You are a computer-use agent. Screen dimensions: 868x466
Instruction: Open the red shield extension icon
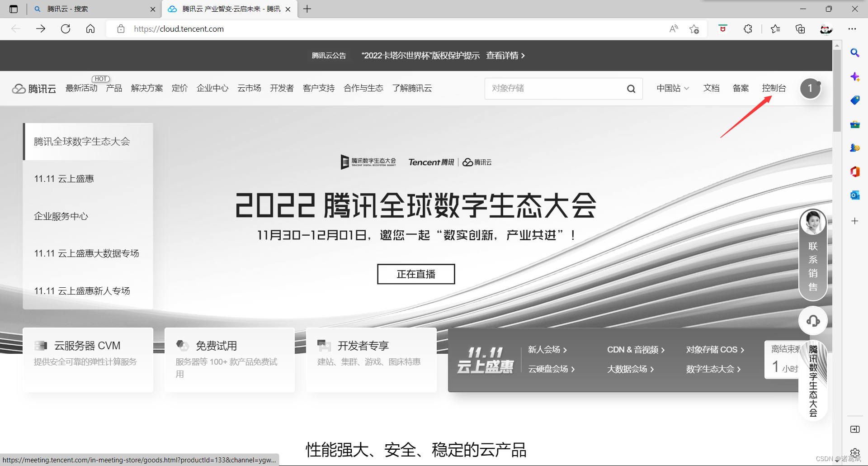coord(723,29)
